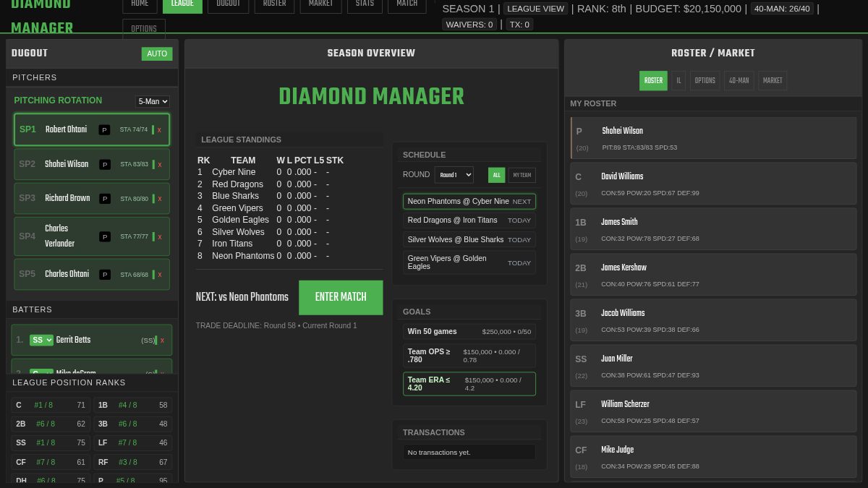
Task: Select Green Vipers @ Golden Eagles game
Action: pos(469,262)
